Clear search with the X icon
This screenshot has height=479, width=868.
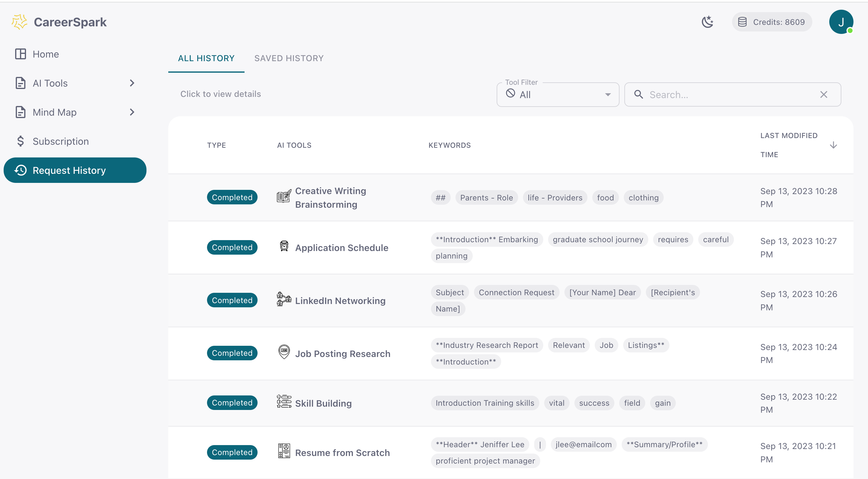[x=824, y=95]
